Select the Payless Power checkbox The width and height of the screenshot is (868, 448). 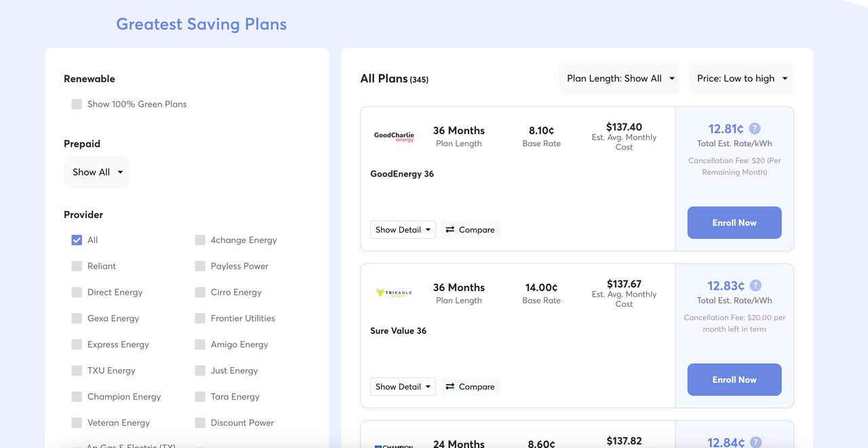(x=200, y=266)
